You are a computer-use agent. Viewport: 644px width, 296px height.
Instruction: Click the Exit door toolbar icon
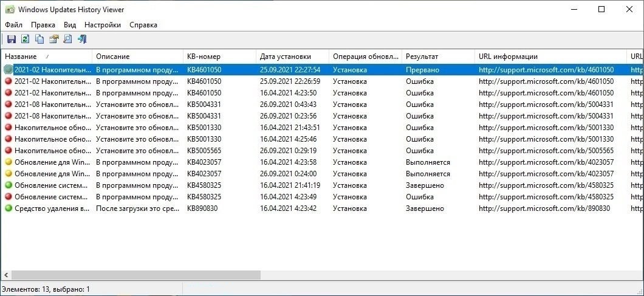tap(82, 39)
